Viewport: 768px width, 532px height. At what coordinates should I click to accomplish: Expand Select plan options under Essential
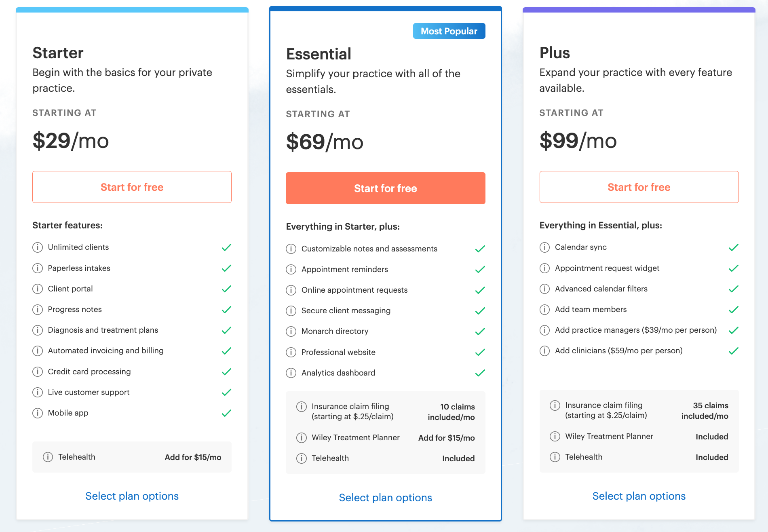pos(386,498)
